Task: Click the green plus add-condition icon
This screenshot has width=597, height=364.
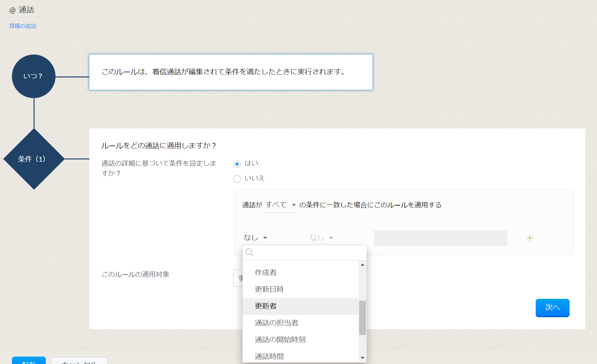Action: [x=530, y=238]
